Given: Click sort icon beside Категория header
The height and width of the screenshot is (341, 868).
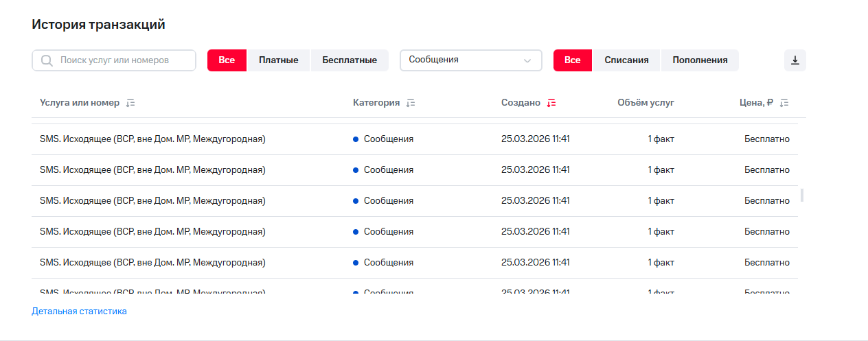Looking at the screenshot, I should point(411,103).
